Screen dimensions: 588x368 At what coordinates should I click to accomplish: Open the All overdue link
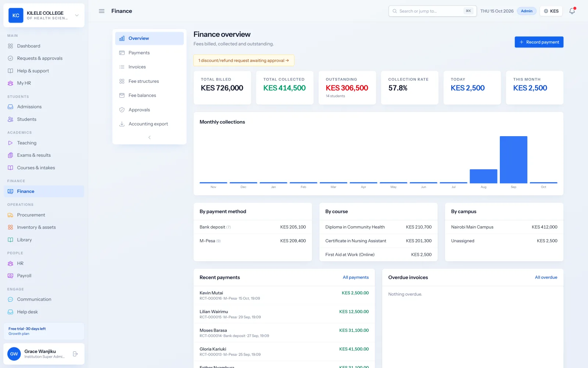coord(546,277)
